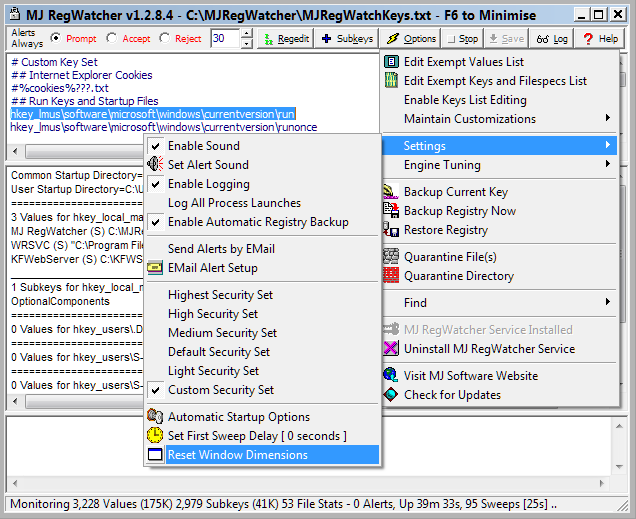Choose Default Security Set
636x519 pixels.
pos(262,352)
